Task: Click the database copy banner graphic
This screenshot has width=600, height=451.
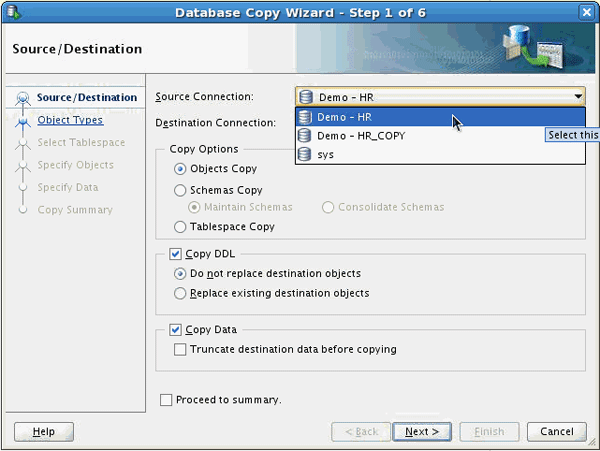Action: pyautogui.click(x=533, y=47)
